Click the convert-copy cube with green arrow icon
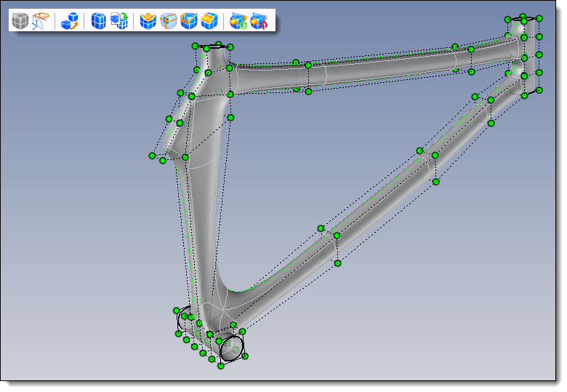567x392 pixels. pyautogui.click(x=119, y=20)
